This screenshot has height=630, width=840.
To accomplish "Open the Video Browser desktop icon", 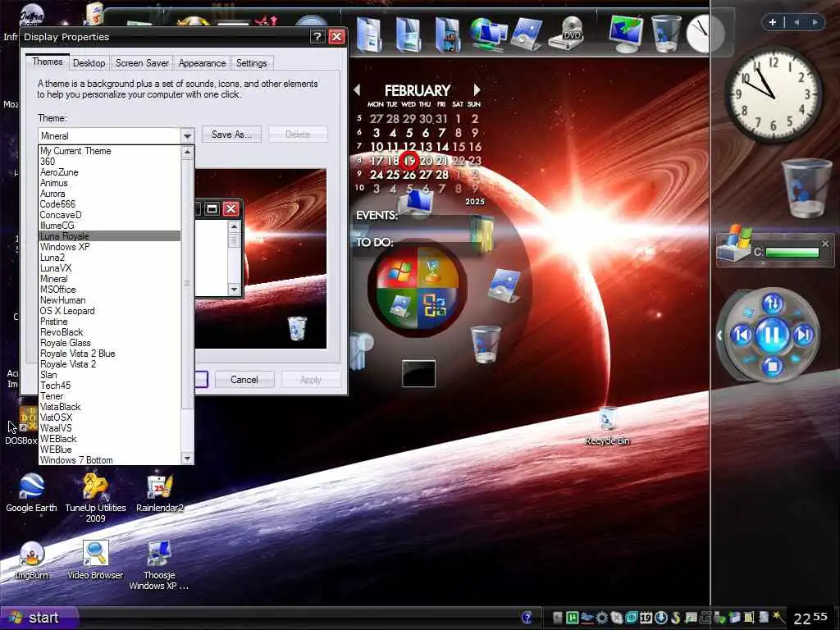I will (x=95, y=560).
